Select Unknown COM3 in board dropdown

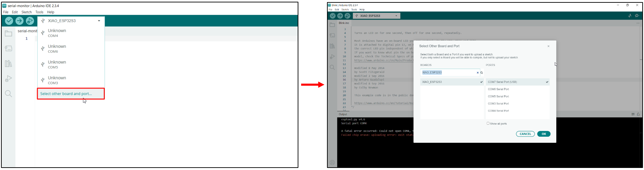point(71,80)
